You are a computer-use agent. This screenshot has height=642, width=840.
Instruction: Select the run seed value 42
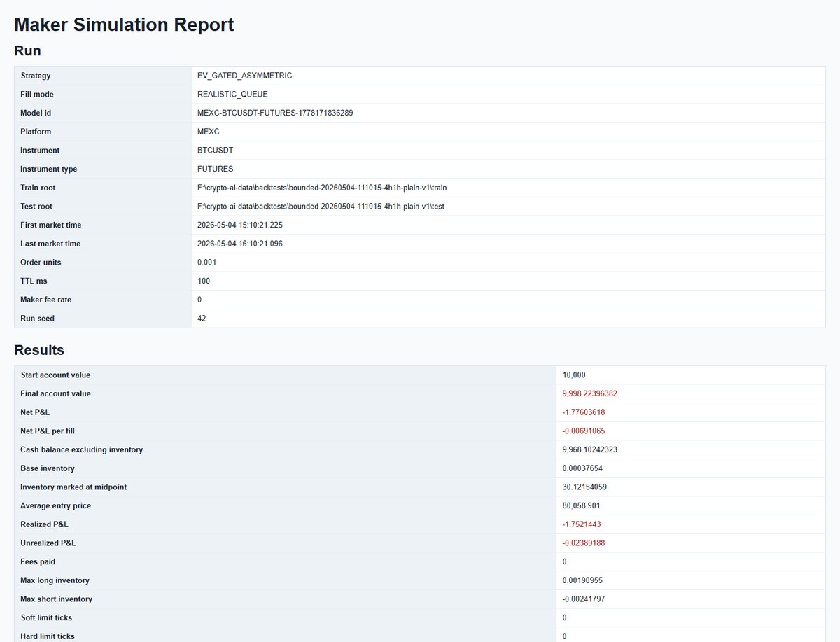coord(202,319)
